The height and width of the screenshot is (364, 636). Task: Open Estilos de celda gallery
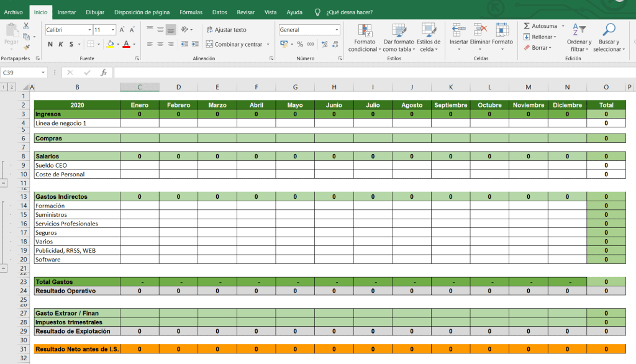(x=429, y=38)
